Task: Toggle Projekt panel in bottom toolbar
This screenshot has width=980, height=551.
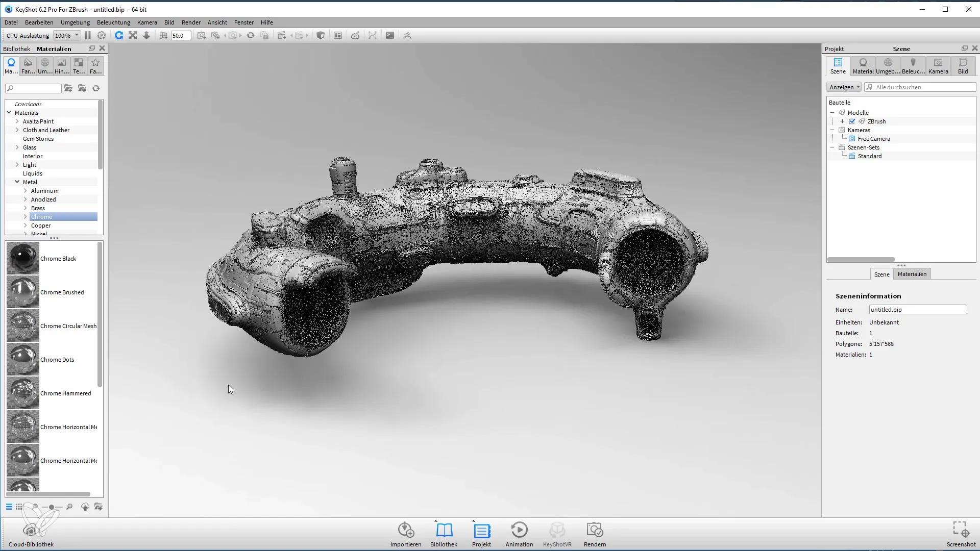Action: pyautogui.click(x=481, y=534)
